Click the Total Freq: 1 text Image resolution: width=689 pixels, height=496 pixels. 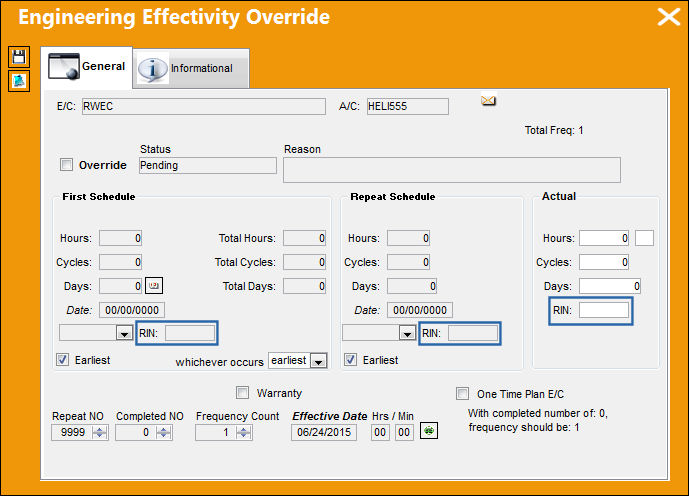click(x=554, y=130)
